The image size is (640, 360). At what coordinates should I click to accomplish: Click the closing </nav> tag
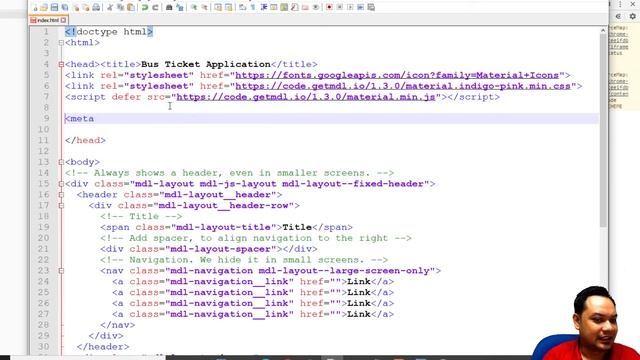(118, 325)
